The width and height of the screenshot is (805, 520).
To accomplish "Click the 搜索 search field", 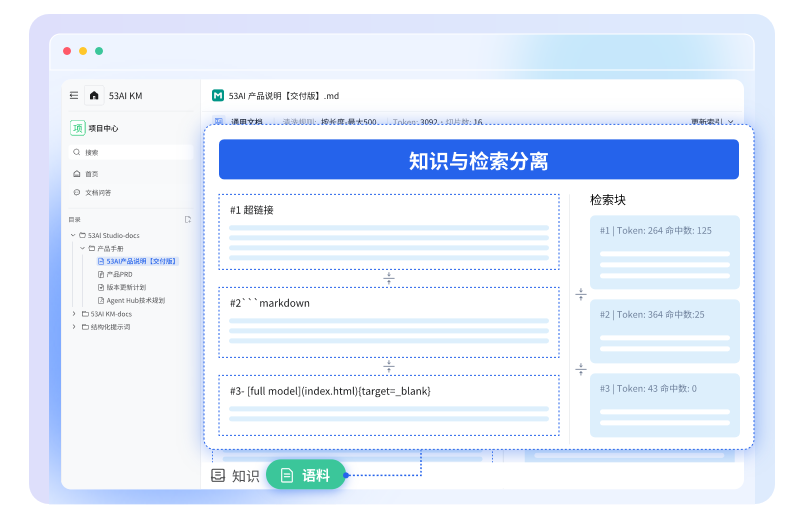I will click(130, 152).
